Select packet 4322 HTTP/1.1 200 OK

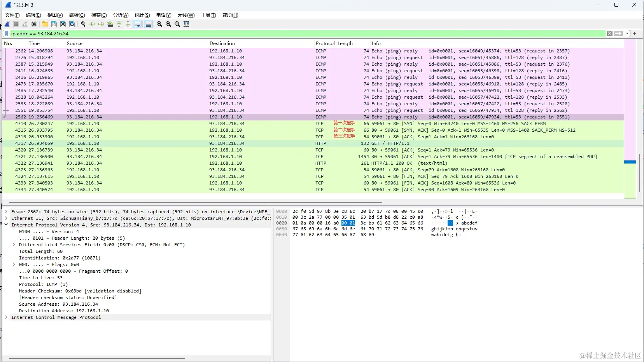313,163
